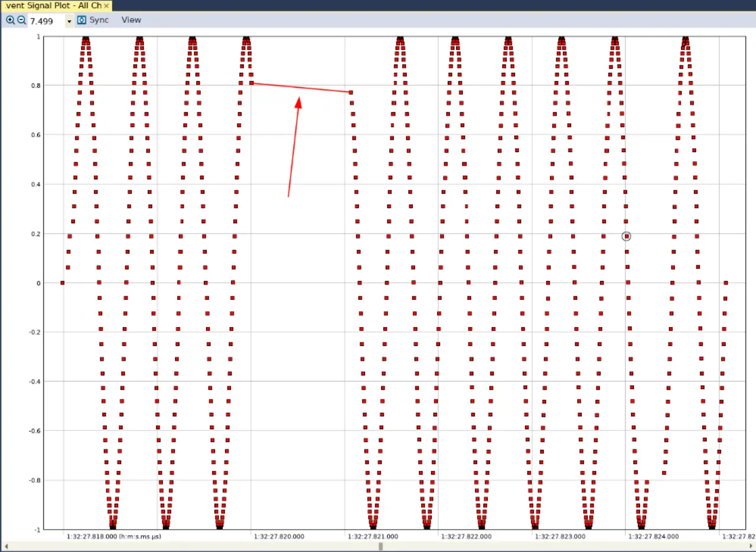Screen dimensions: 756x552
Task: Click the horizontal scrollbar right arrow
Action: tap(751, 546)
